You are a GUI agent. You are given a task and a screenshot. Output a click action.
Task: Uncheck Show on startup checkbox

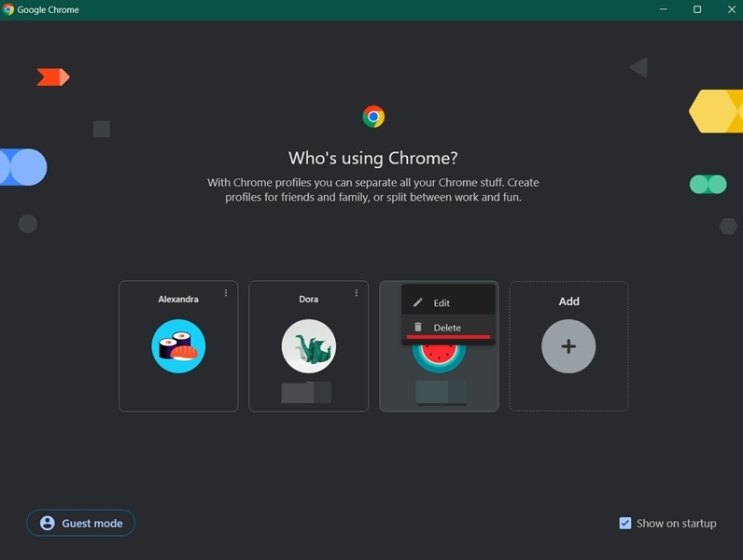click(x=625, y=523)
